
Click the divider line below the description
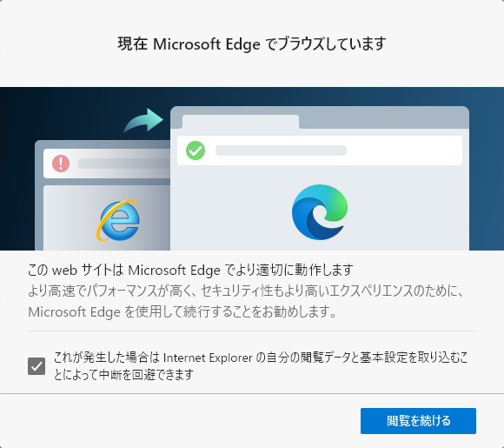coord(252,331)
